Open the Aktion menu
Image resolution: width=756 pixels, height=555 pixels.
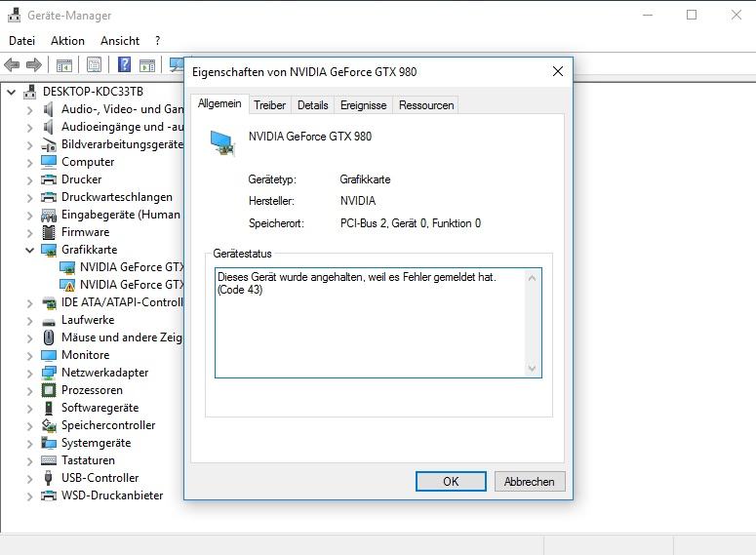[67, 41]
